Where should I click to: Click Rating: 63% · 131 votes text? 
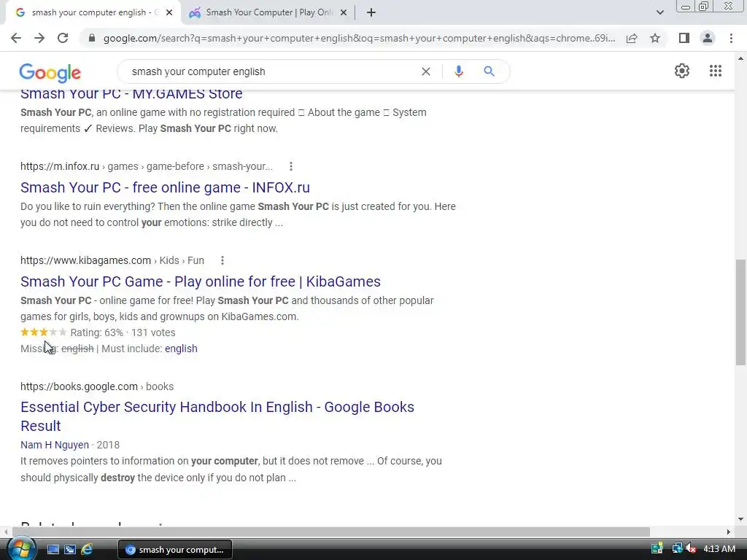point(123,332)
